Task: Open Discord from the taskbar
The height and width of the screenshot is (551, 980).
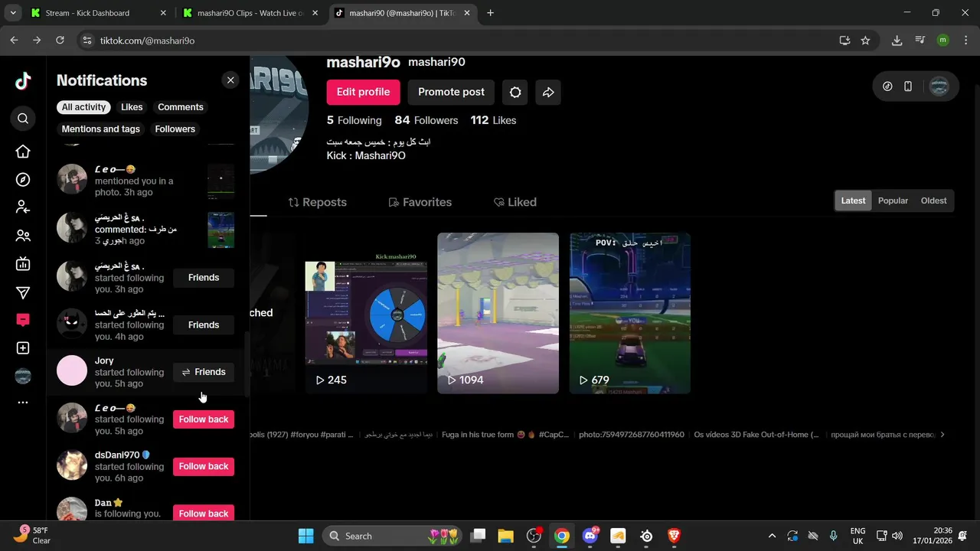Action: point(590,536)
